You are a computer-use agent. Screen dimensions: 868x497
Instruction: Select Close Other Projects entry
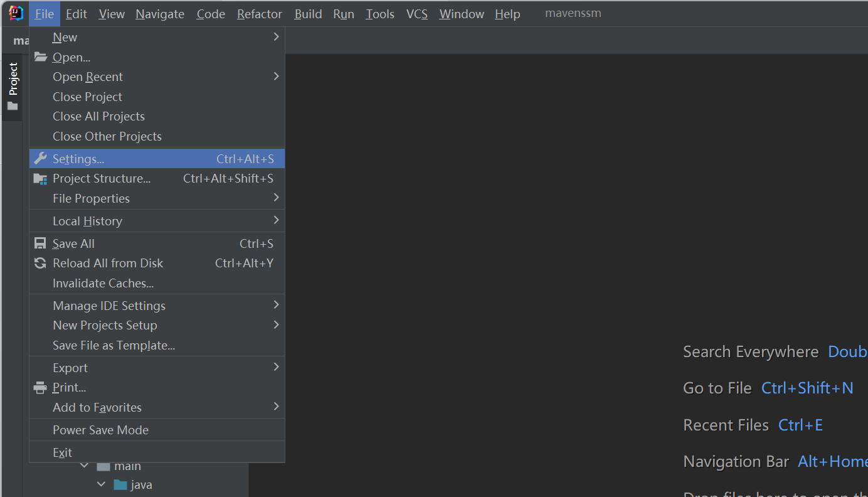pos(157,136)
